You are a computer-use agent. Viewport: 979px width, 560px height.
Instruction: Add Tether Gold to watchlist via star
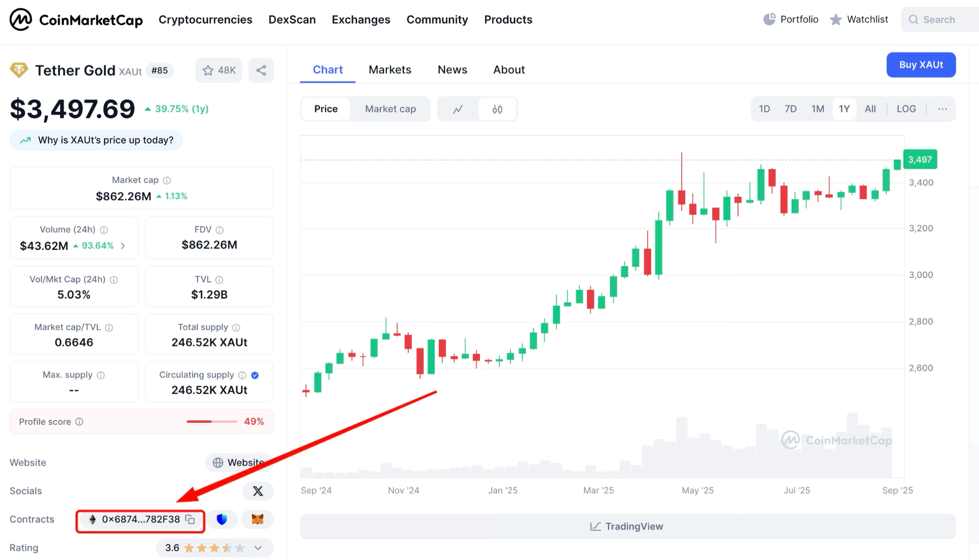(218, 70)
